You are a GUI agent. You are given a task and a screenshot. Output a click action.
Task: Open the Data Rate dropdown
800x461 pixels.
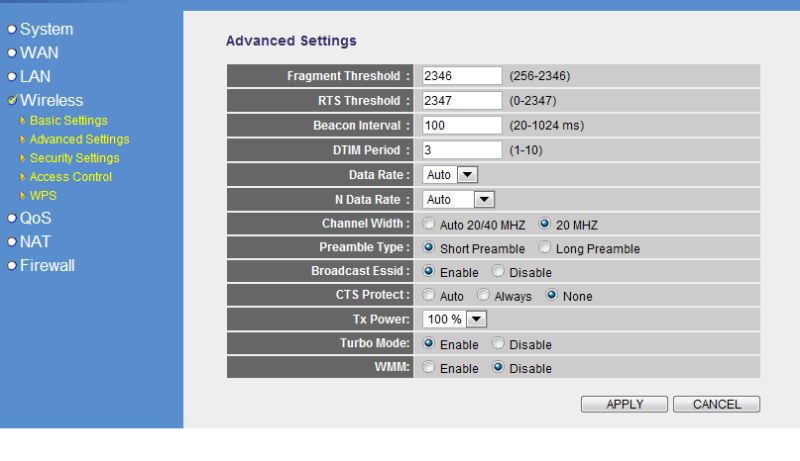coord(450,175)
